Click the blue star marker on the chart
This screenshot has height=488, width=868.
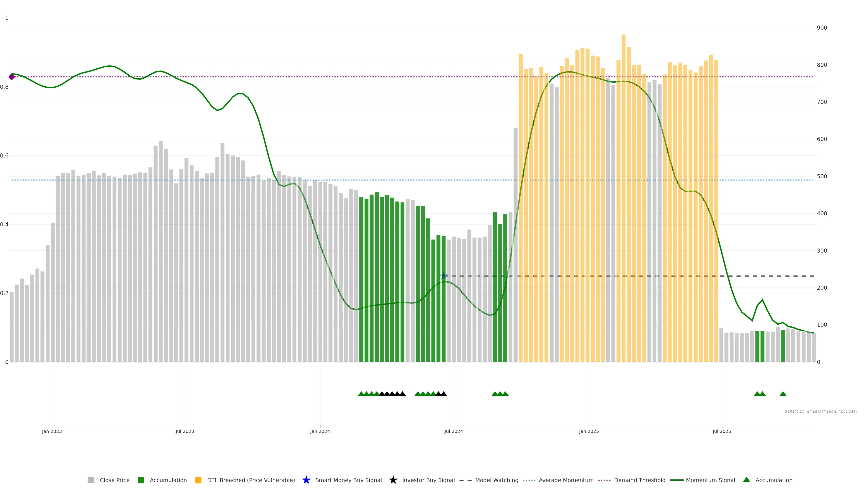click(443, 276)
